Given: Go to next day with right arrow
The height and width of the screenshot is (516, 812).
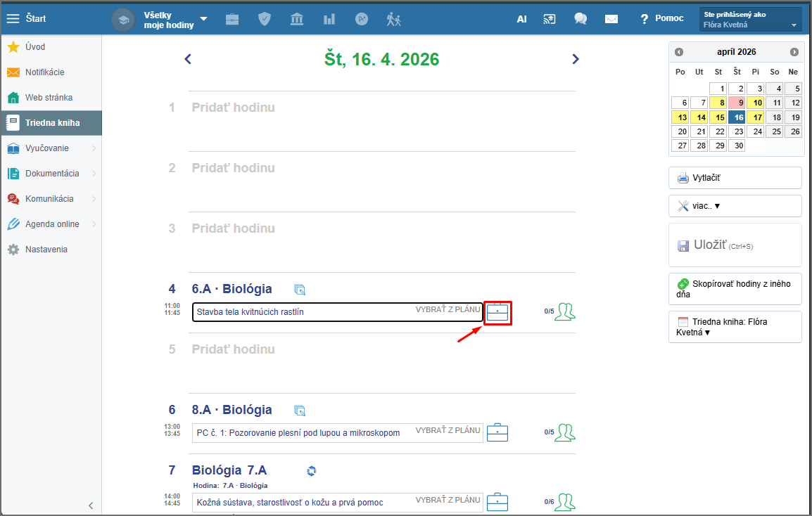Looking at the screenshot, I should pyautogui.click(x=576, y=59).
